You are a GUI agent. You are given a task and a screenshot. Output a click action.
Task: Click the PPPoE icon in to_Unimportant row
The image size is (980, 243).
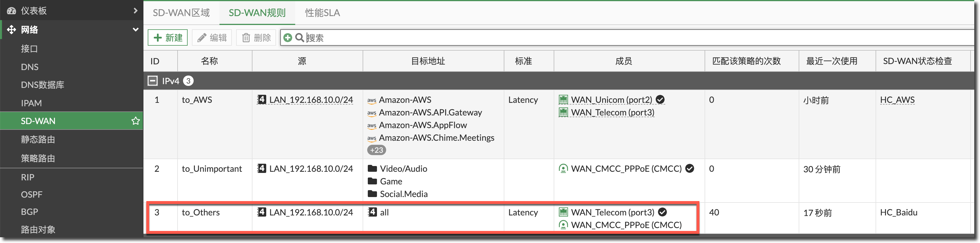click(x=563, y=169)
